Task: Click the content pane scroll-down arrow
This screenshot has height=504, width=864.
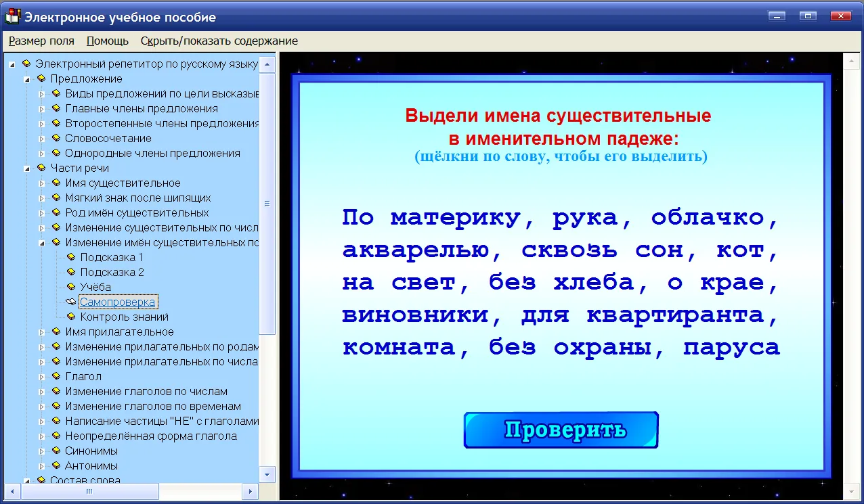Action: click(851, 492)
